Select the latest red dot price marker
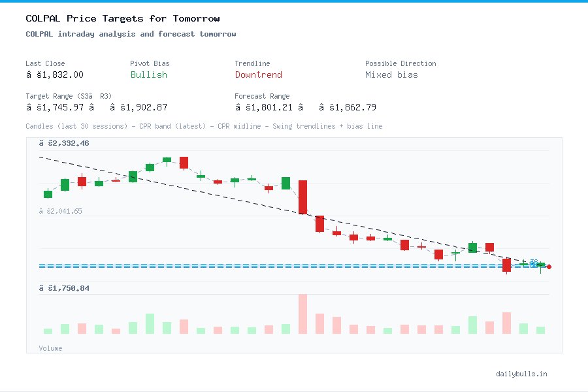Image resolution: width=588 pixels, height=392 pixels. pos(549,267)
